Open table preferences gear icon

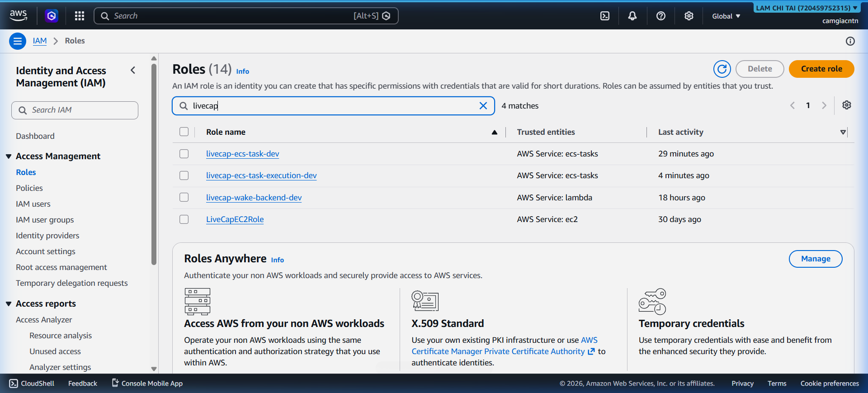point(847,105)
